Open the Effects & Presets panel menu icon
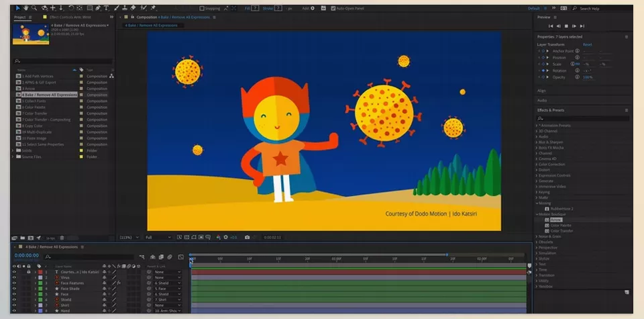 (627, 110)
